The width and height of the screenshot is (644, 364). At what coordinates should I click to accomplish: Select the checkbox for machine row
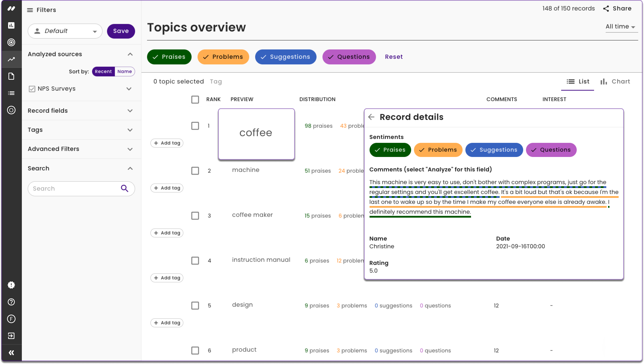[x=195, y=171]
